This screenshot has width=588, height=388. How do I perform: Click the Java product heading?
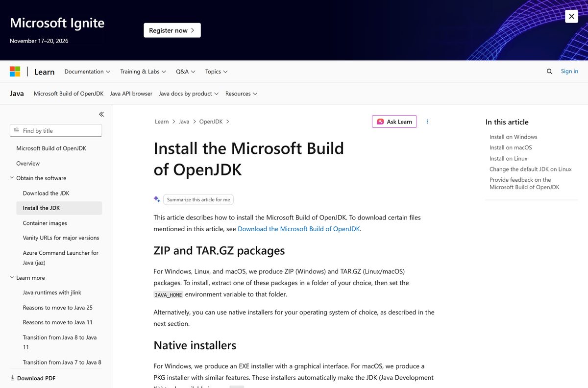[x=17, y=94]
